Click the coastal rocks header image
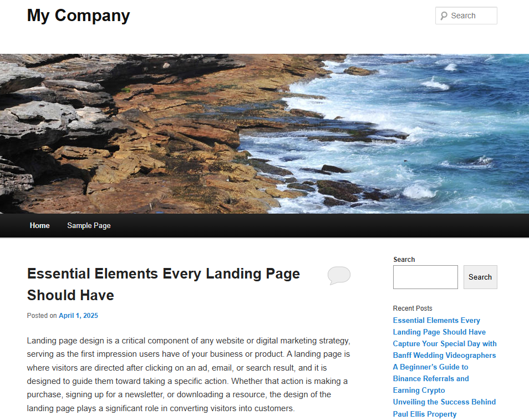This screenshot has width=529, height=420. click(264, 134)
